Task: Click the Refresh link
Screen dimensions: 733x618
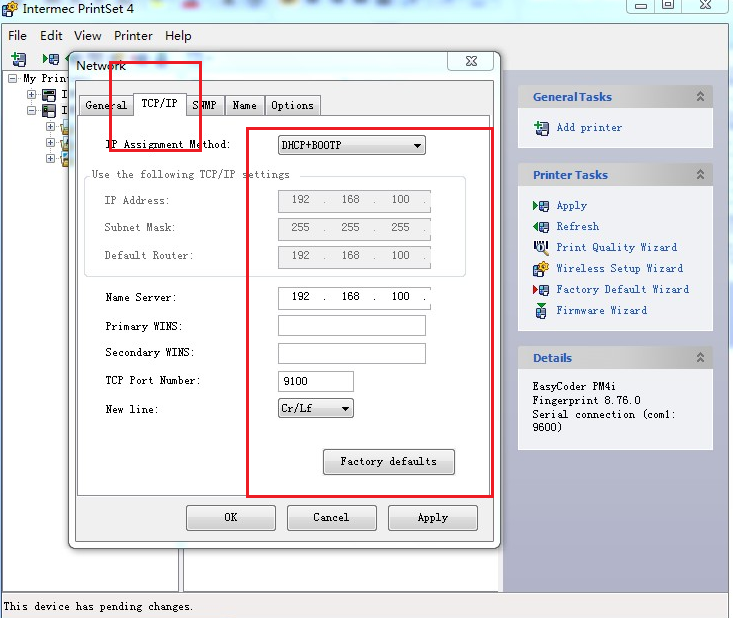Action: 577,226
